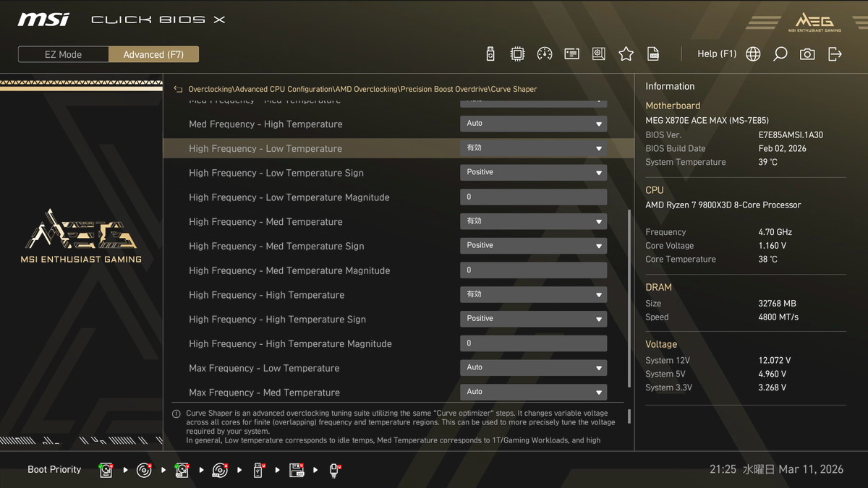Click the globe language icon
The image size is (868, 488).
pos(753,54)
